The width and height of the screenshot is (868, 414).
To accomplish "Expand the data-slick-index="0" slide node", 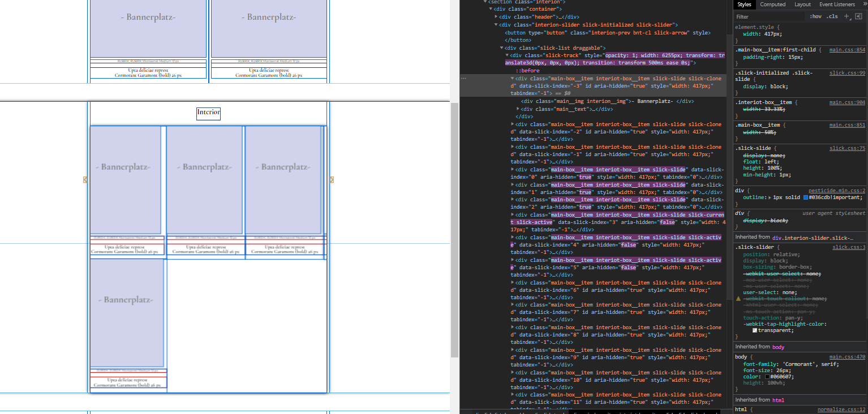I will 513,169.
